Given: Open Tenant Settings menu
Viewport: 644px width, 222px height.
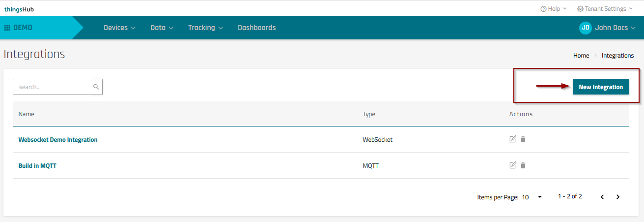Looking at the screenshot, I should point(605,9).
